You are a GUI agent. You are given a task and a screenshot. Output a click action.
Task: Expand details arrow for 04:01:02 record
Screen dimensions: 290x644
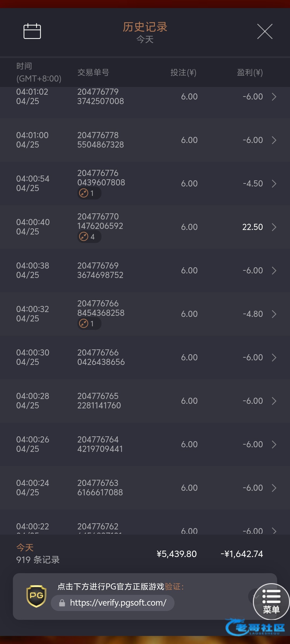click(x=274, y=97)
